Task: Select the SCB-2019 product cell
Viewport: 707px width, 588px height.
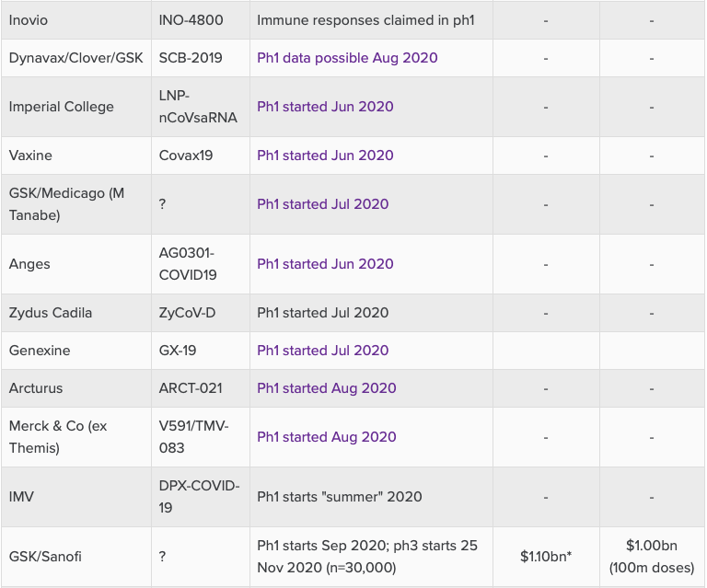Action: pos(191,58)
